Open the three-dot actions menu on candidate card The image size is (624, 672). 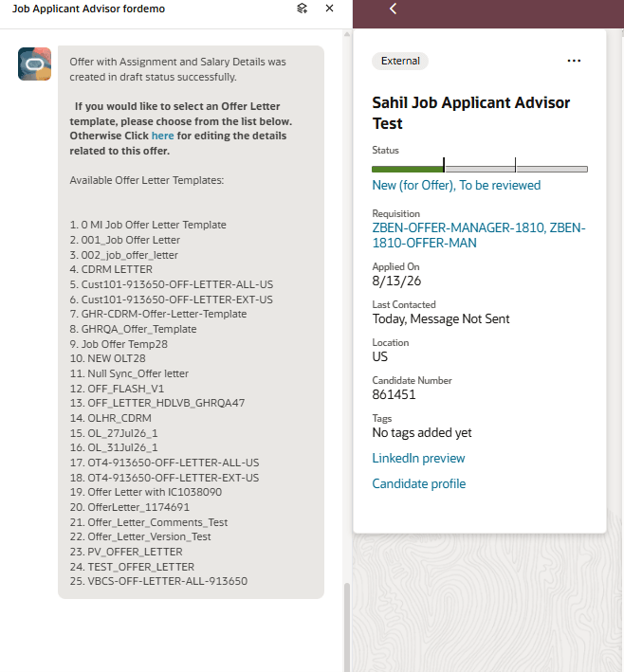(x=574, y=61)
